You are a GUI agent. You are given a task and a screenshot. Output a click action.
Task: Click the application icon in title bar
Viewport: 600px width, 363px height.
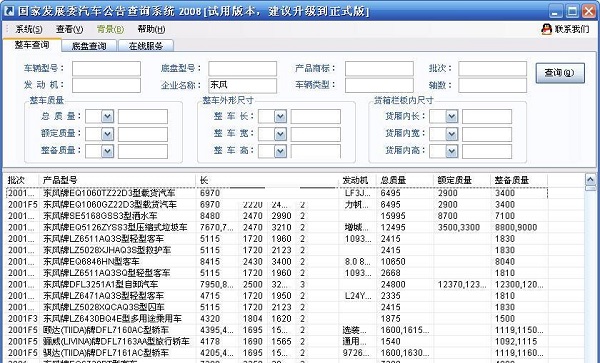tap(8, 11)
